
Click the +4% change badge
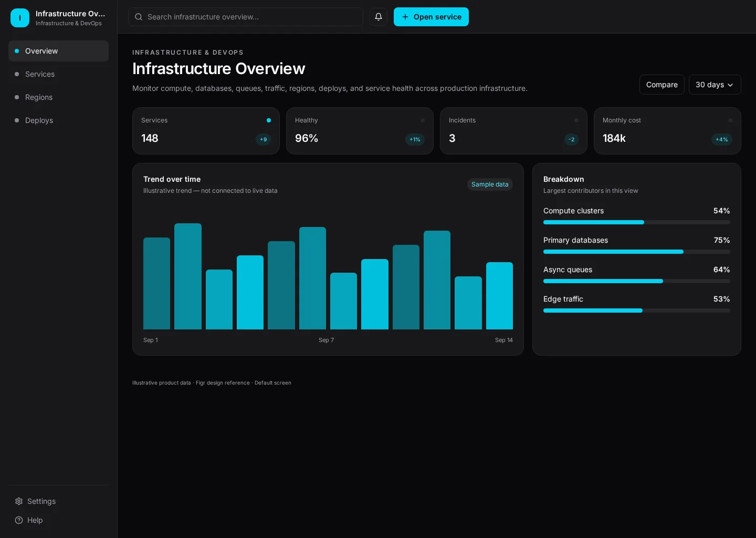click(722, 139)
